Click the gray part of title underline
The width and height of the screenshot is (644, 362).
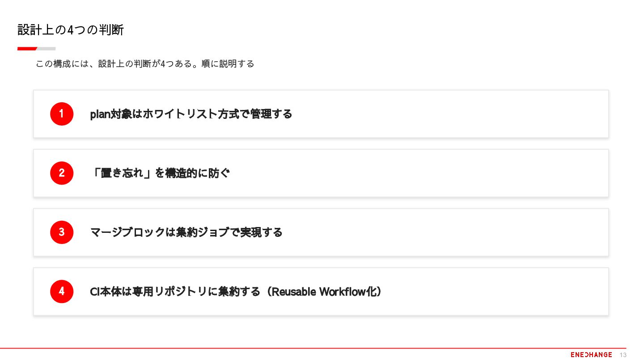point(46,48)
